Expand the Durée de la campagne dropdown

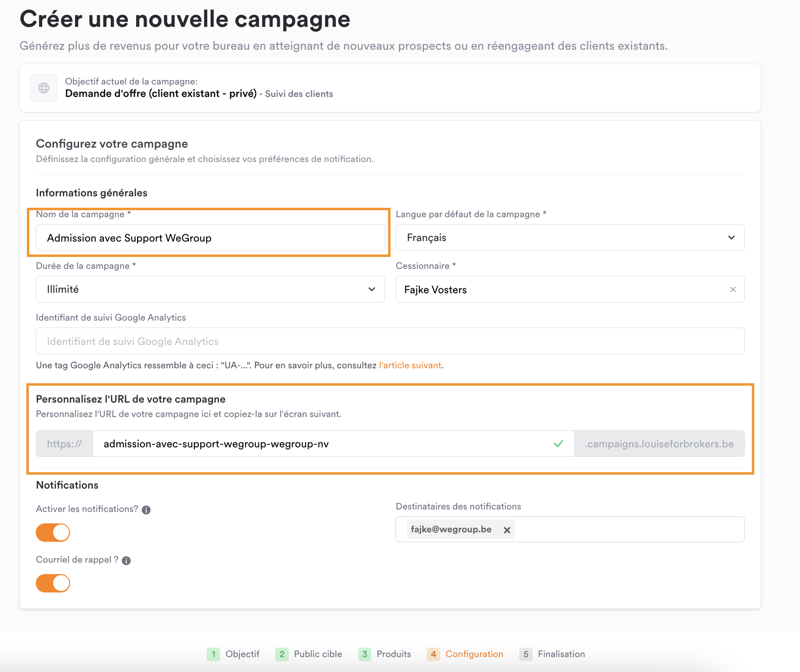point(210,289)
